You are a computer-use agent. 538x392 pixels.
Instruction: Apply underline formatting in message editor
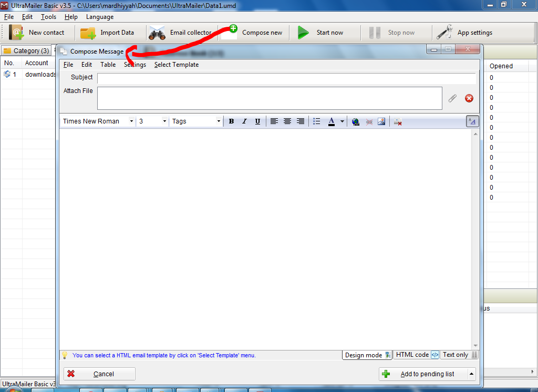pos(257,121)
